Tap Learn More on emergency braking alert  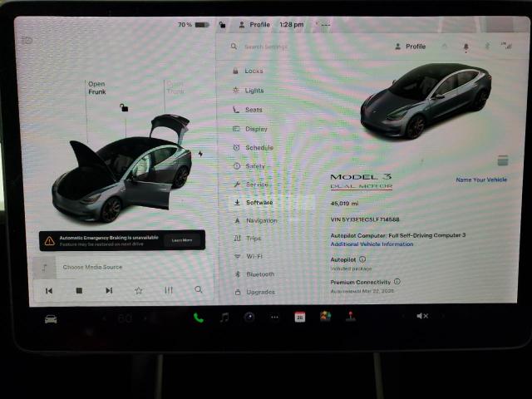[x=182, y=240]
